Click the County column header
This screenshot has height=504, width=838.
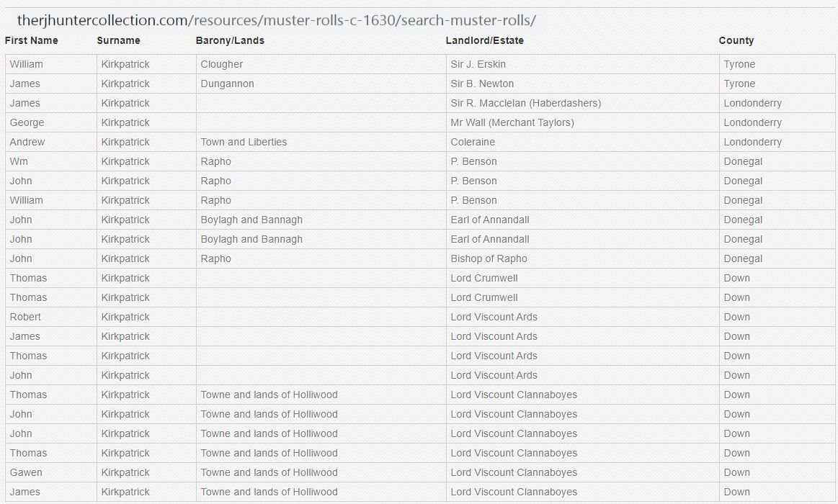(736, 40)
